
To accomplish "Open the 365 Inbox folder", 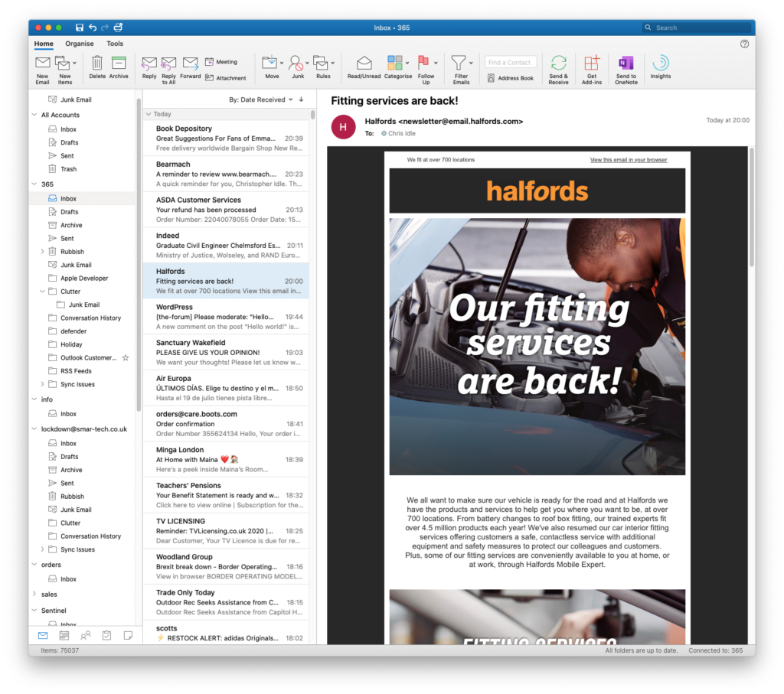I will 83,198.
